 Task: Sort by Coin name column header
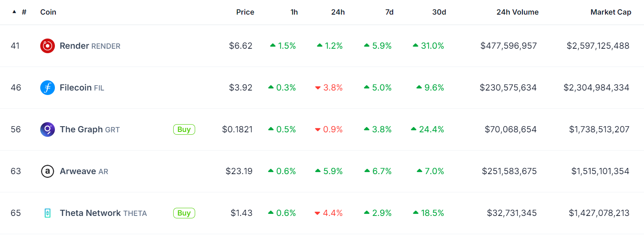48,12
